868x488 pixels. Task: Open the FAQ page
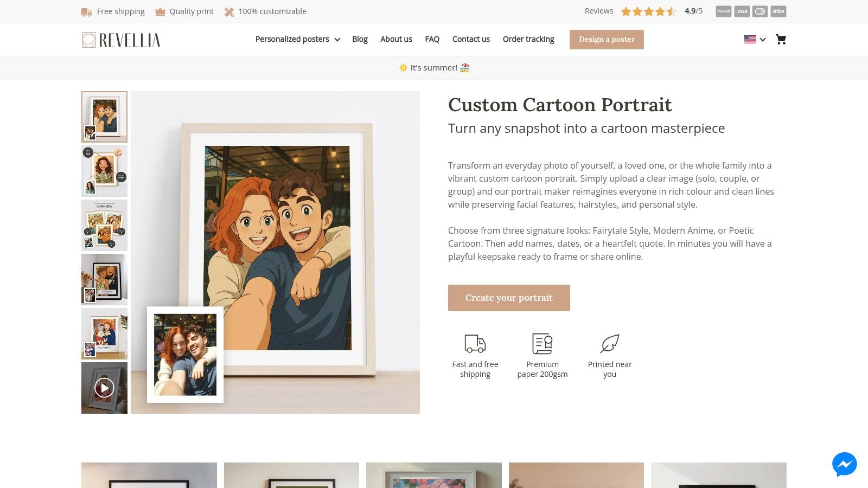coord(432,39)
